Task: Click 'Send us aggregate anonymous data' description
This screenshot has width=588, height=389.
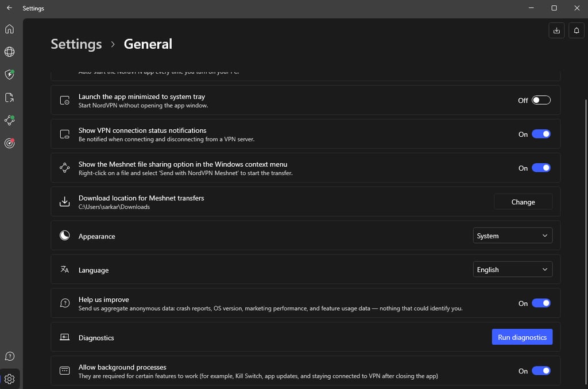Action: tap(270, 309)
